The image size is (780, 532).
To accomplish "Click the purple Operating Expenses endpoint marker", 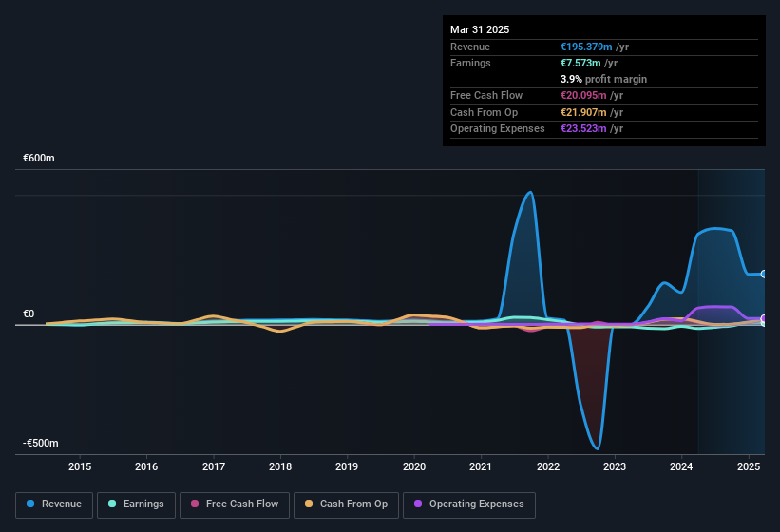I will pyautogui.click(x=764, y=318).
